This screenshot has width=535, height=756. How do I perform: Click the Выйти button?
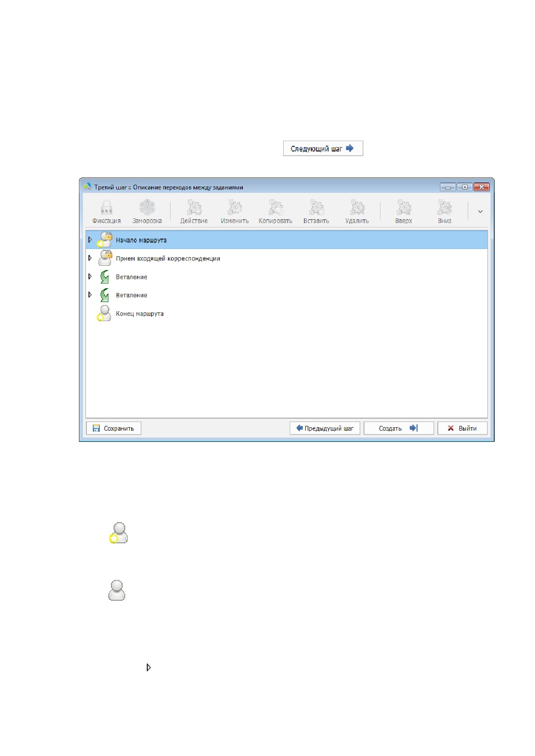click(x=462, y=428)
